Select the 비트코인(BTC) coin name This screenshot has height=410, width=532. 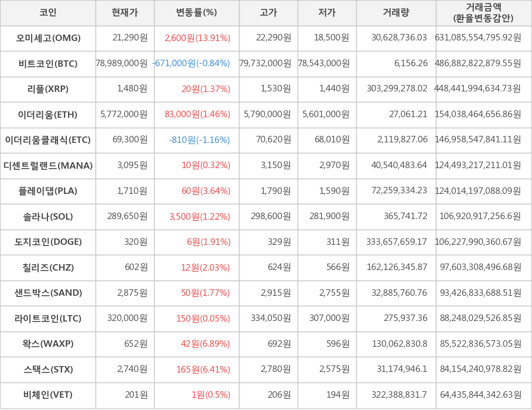coord(48,63)
